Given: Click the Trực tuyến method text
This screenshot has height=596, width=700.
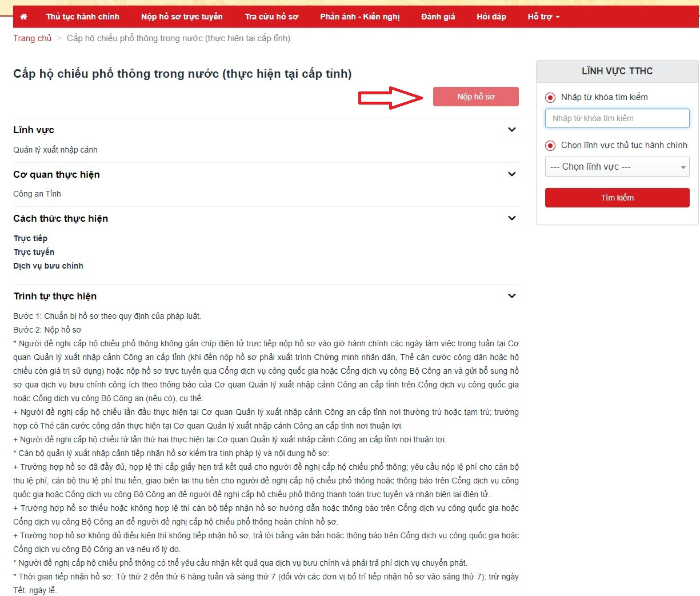Looking at the screenshot, I should [34, 252].
